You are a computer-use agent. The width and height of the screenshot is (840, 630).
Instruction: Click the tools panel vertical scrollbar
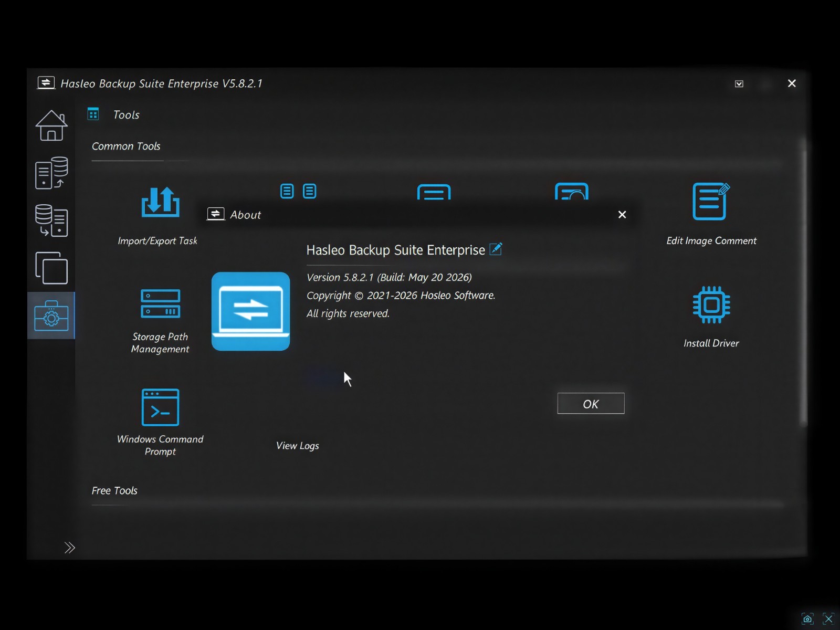click(x=803, y=283)
